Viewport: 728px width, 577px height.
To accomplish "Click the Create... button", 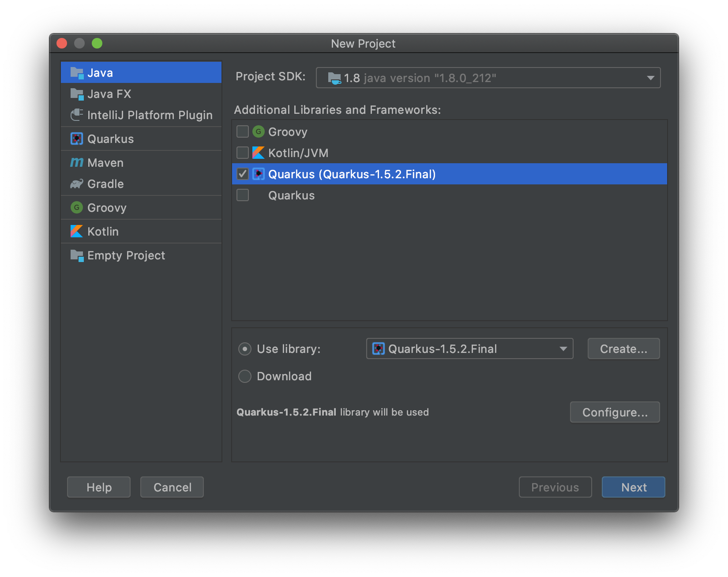I will pyautogui.click(x=624, y=349).
